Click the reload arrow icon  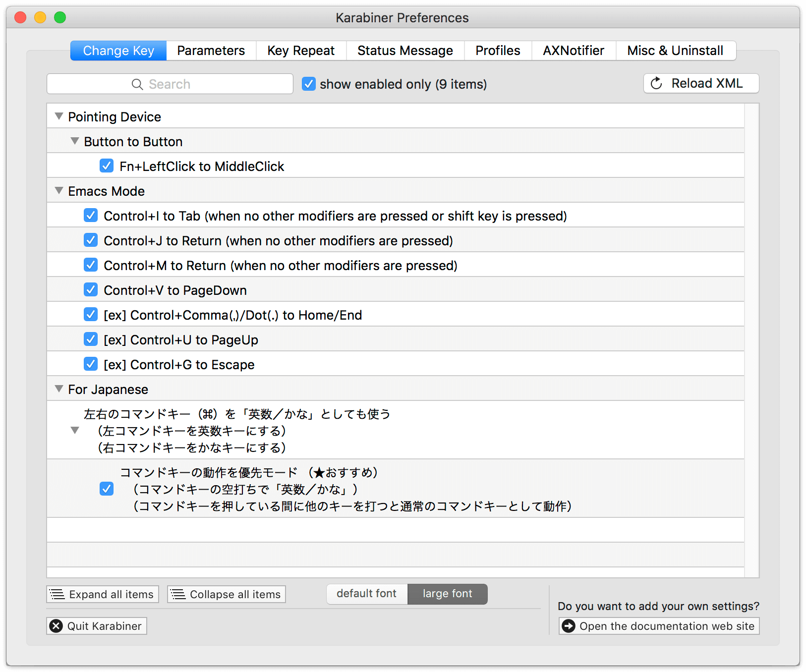coord(656,83)
